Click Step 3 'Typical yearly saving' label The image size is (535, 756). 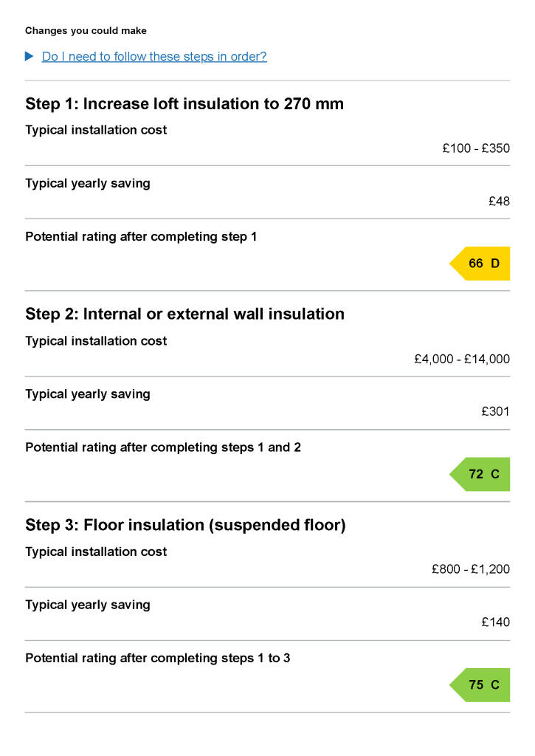[x=88, y=605]
